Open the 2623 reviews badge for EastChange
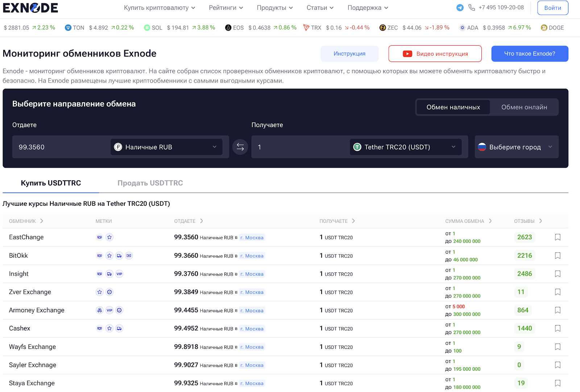Image resolution: width=580 pixels, height=392 pixels. pos(525,237)
